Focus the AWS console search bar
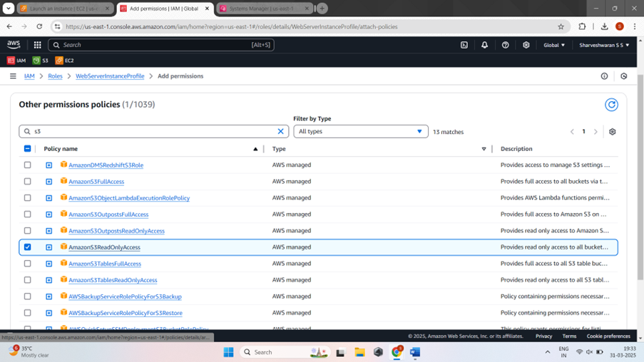 click(161, 45)
